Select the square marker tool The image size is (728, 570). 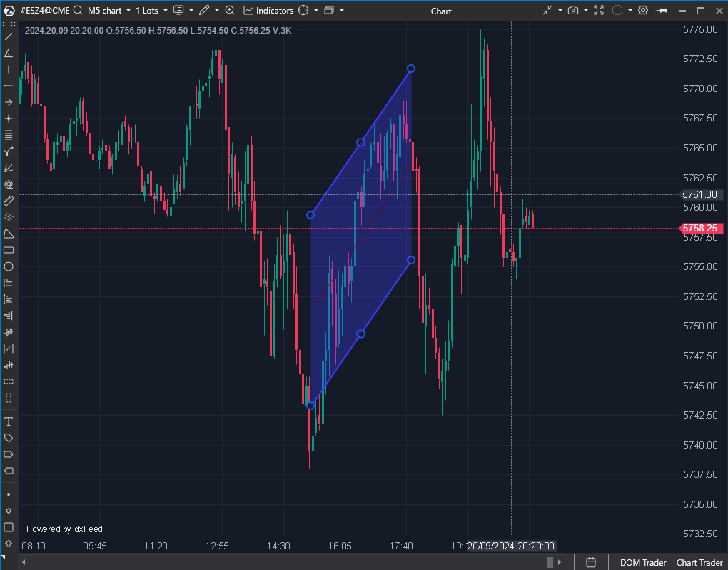tap(9, 527)
